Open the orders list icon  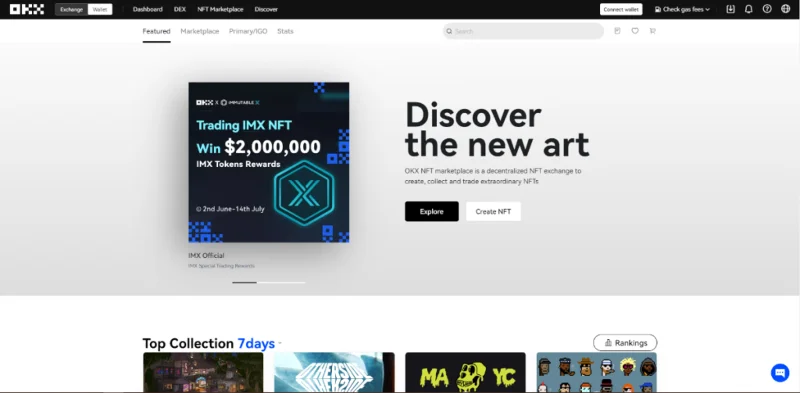point(617,31)
